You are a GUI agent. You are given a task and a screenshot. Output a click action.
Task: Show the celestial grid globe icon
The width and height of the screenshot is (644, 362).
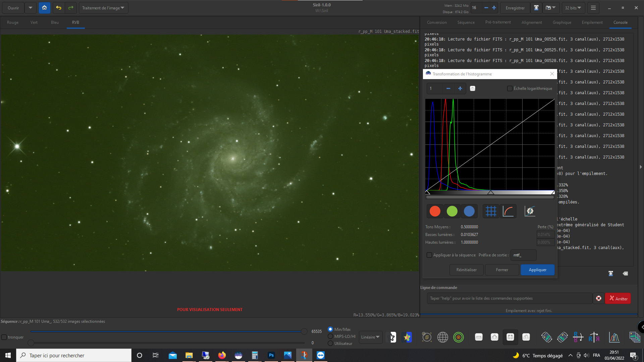[x=443, y=337]
